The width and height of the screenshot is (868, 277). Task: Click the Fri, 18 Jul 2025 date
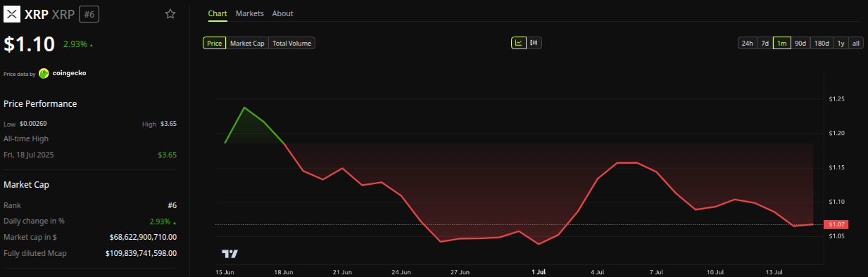(x=28, y=154)
